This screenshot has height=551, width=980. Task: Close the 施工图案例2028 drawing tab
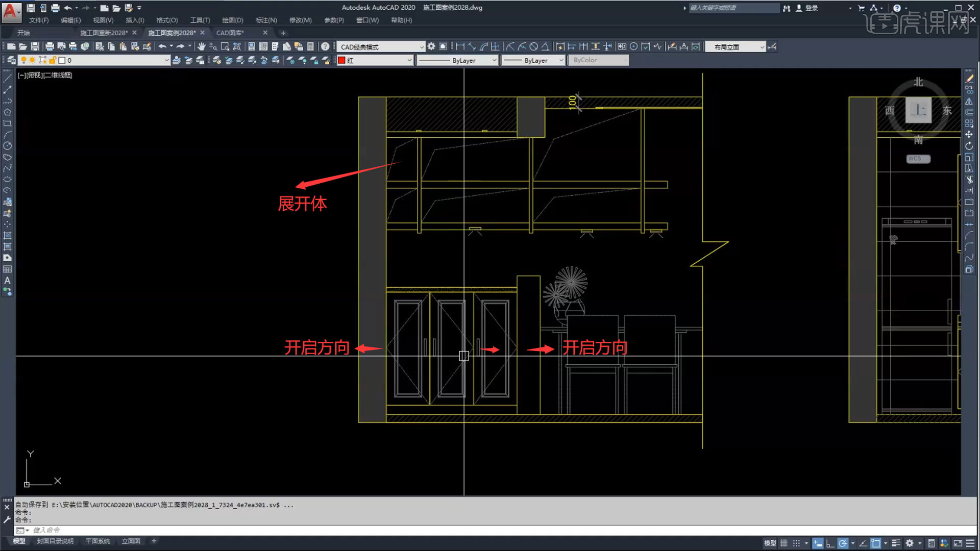[x=203, y=33]
